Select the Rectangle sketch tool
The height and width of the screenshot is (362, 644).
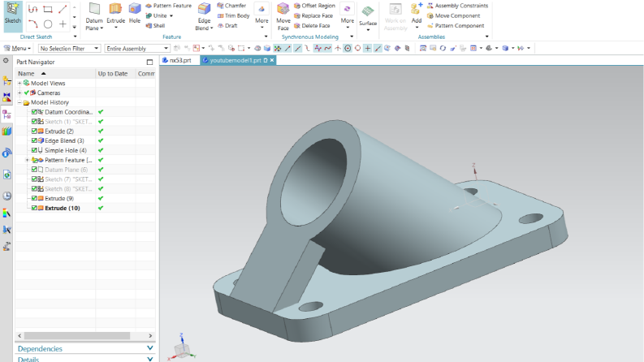[48, 9]
